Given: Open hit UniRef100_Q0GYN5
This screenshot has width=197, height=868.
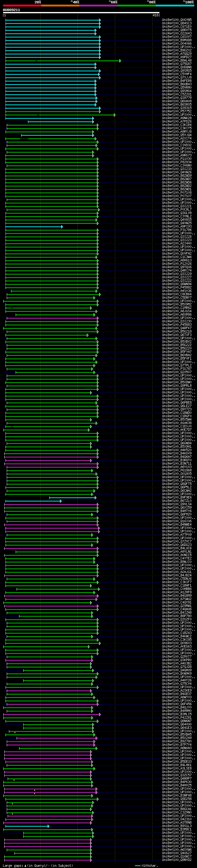Looking at the screenshot, I should coord(177,20).
